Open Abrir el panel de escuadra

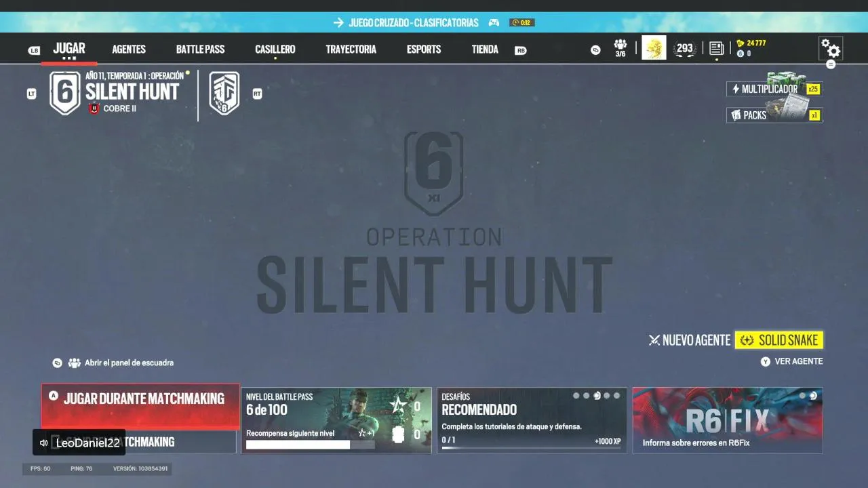pyautogui.click(x=129, y=363)
